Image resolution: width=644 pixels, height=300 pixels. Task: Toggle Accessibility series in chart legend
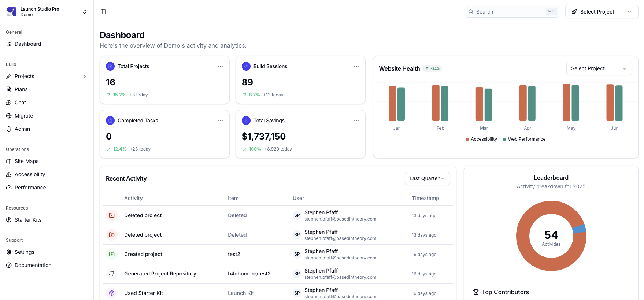pyautogui.click(x=481, y=139)
